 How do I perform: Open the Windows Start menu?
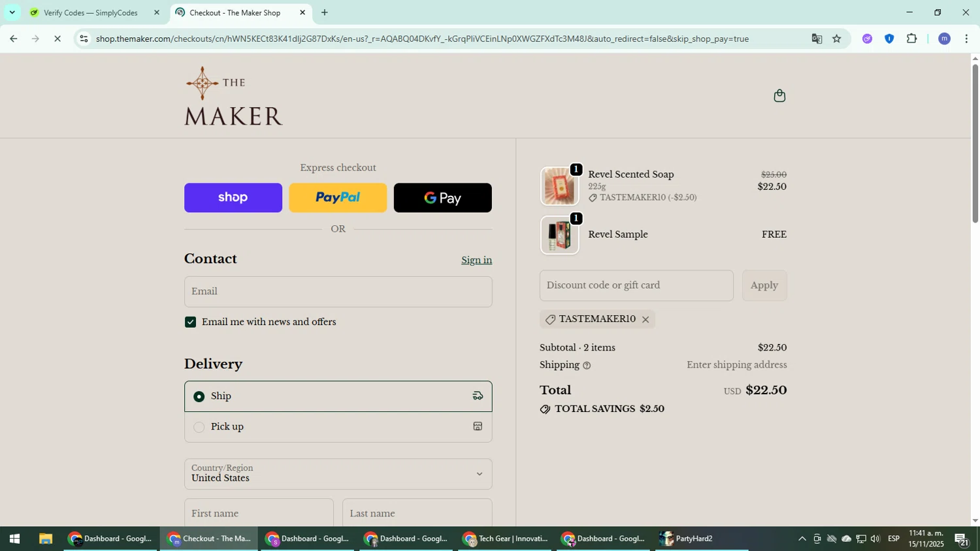(14, 539)
